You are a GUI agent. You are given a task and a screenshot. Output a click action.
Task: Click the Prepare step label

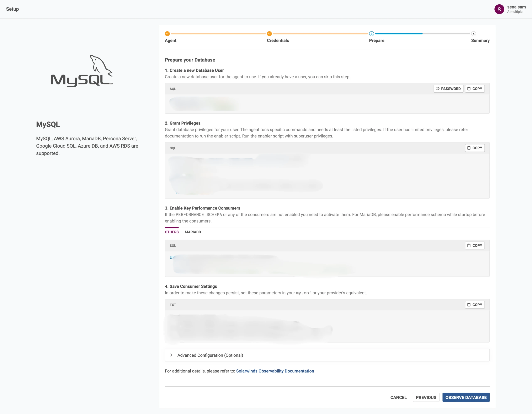377,40
